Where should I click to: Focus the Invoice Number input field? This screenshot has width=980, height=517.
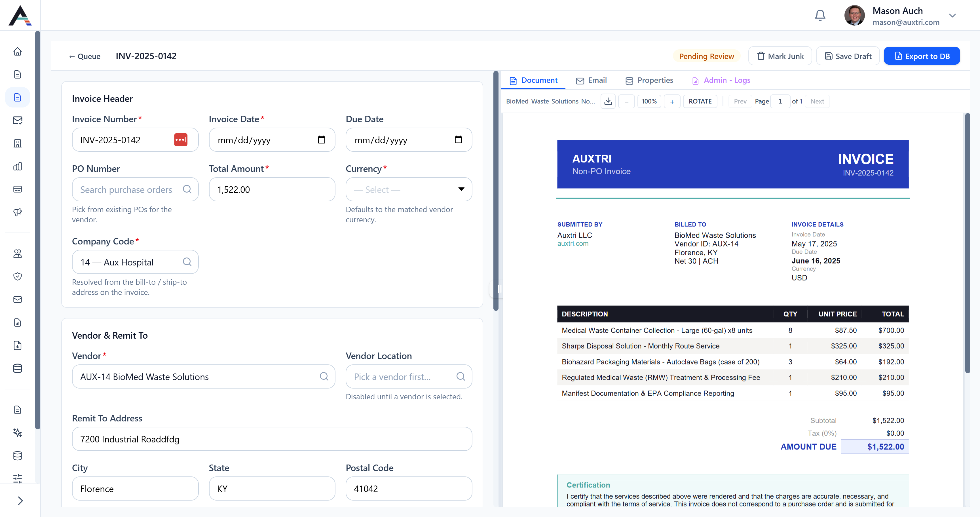click(x=135, y=140)
